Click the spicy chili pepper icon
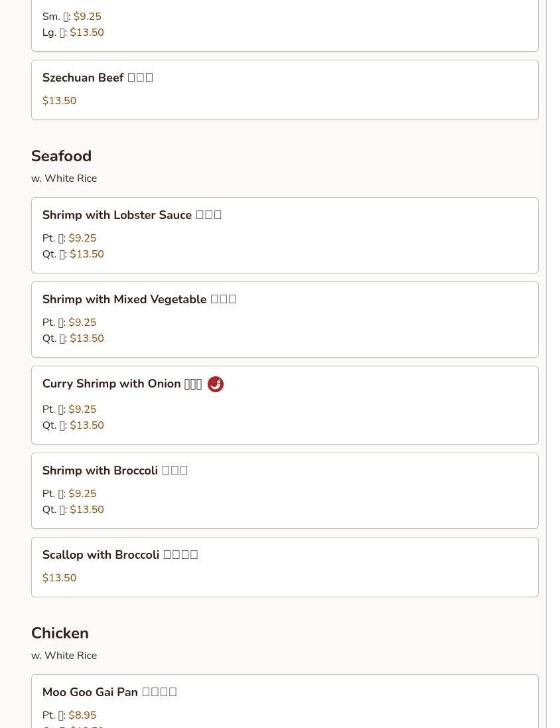The image size is (560, 728). coord(216,384)
